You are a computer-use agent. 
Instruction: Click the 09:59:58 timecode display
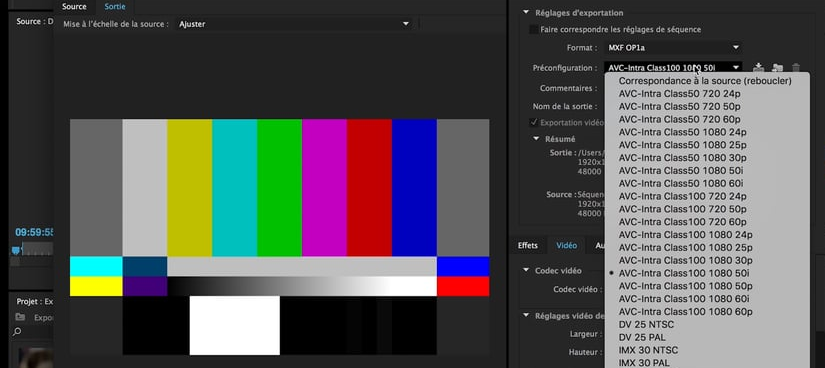click(34, 232)
